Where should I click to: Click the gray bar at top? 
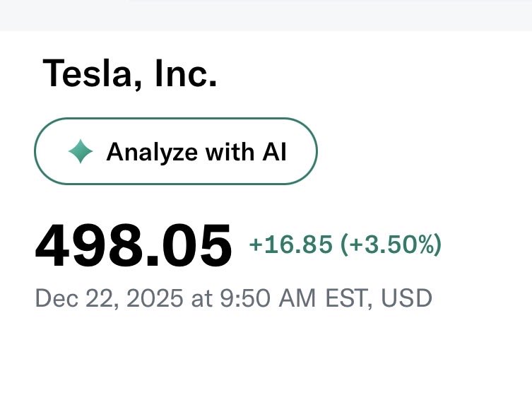coord(266,14)
